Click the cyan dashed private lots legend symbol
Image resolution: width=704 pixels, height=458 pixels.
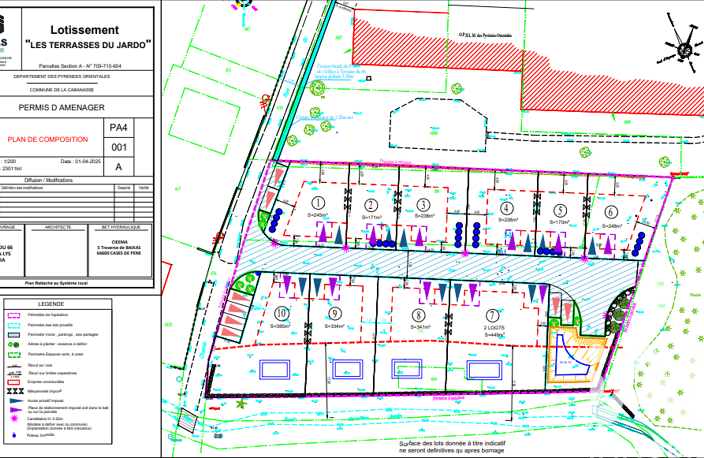pyautogui.click(x=14, y=325)
